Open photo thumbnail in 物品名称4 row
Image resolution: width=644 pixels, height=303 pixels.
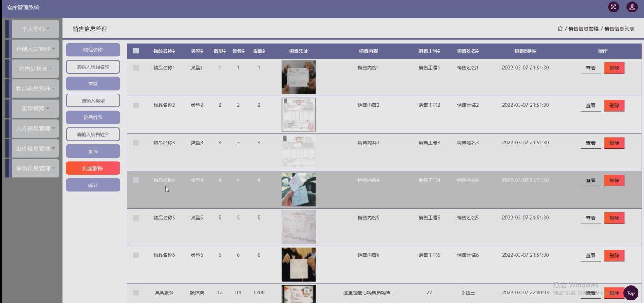tap(298, 190)
